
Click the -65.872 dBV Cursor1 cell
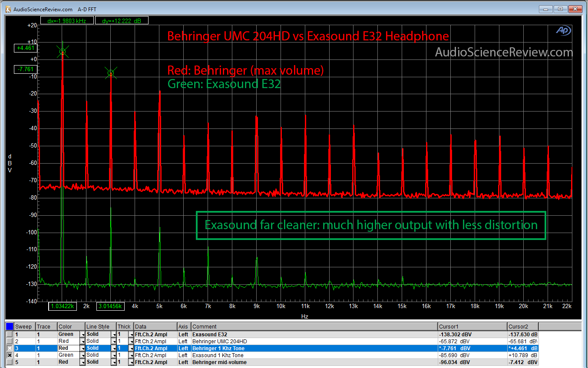click(472, 342)
